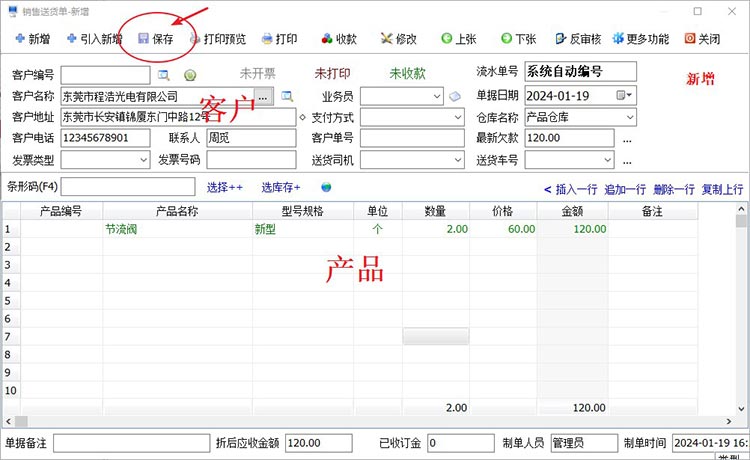Open 打印预览 print preview

218,39
